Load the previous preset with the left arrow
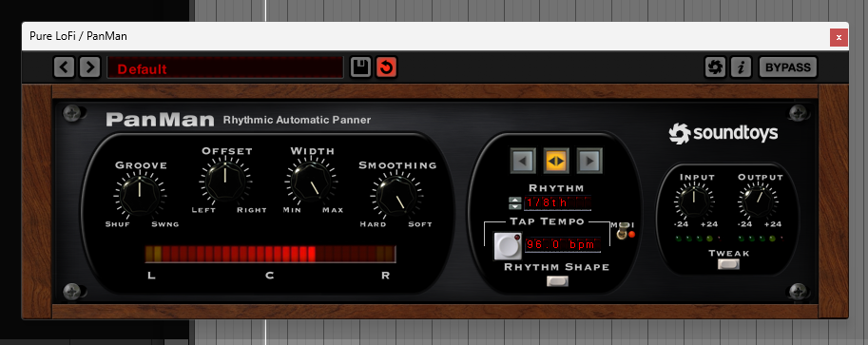 point(65,67)
